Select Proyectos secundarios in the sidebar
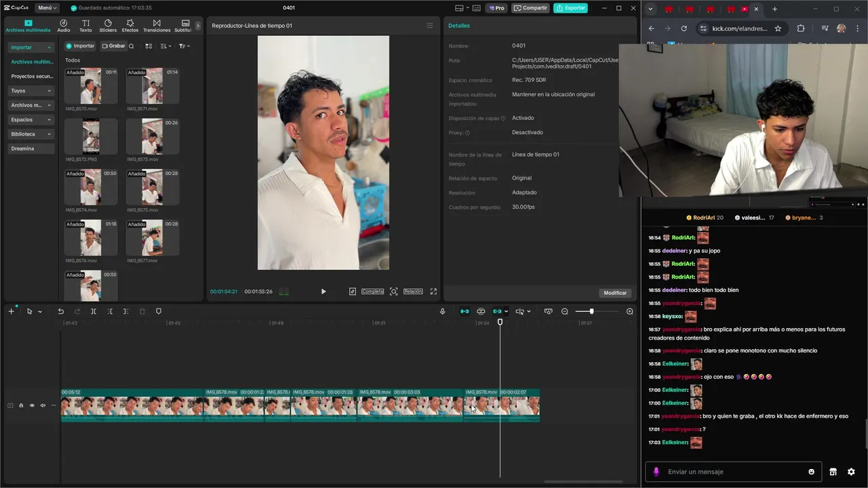Image resolution: width=868 pixels, height=488 pixels. [31, 76]
